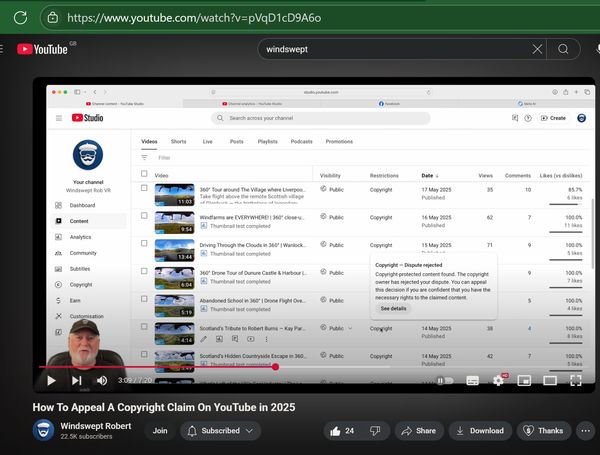Send Thanks to the creator
This screenshot has width=600, height=455.
(544, 431)
